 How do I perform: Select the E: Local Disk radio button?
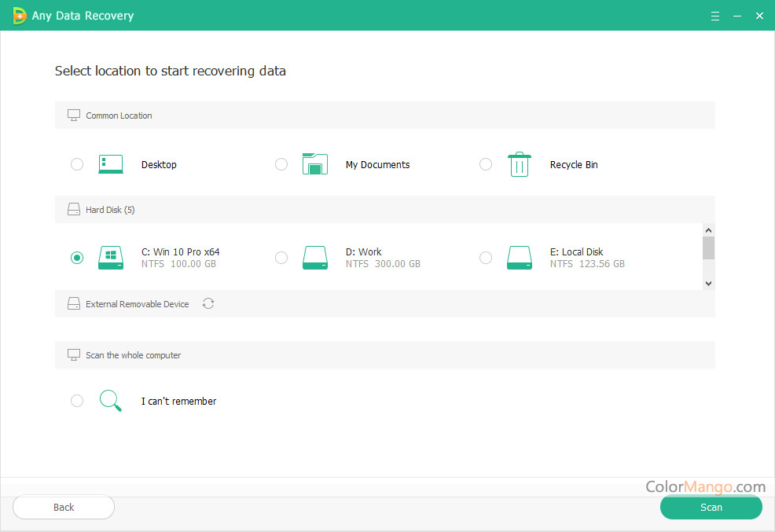tap(486, 258)
